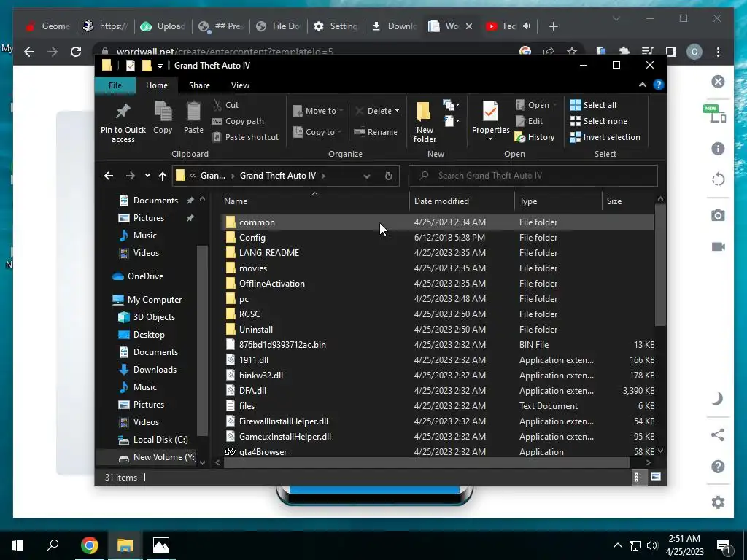
Task: Refresh the Grand Theft Auto IV folder
Action: coord(389,176)
